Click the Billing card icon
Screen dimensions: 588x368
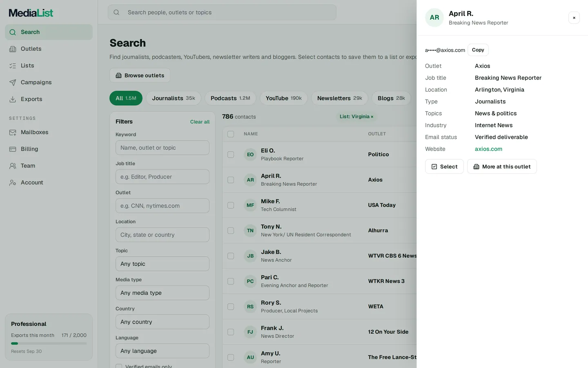13,149
